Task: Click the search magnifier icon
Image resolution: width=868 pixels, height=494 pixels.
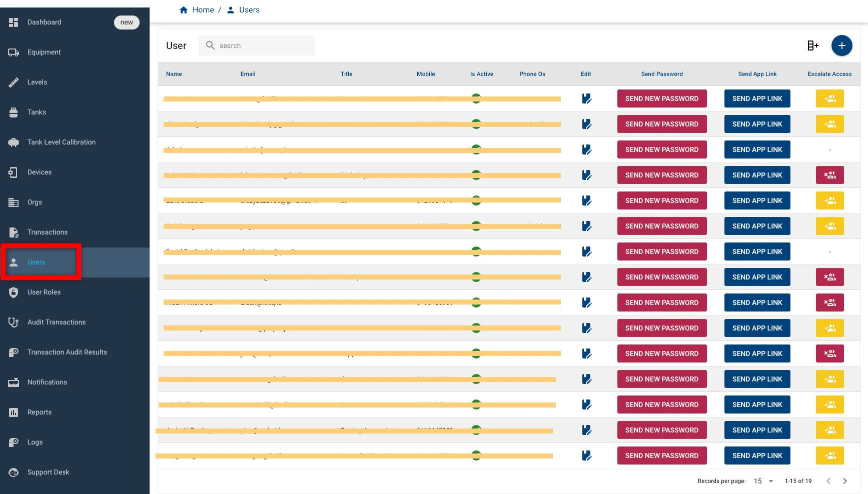Action: point(211,45)
